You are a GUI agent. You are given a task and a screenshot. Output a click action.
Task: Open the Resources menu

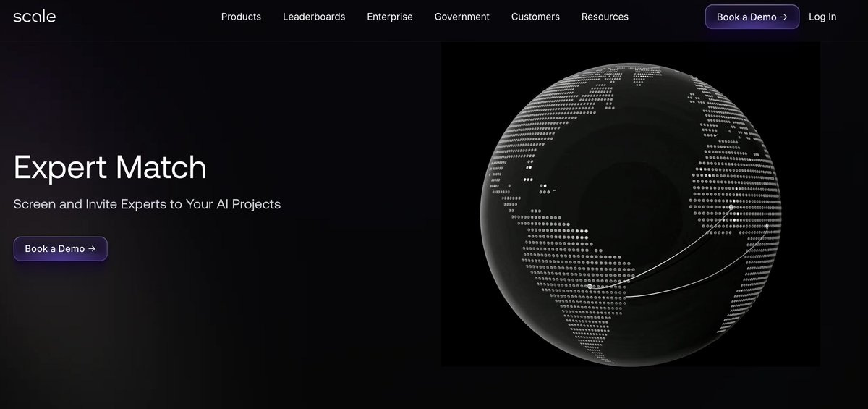[605, 17]
